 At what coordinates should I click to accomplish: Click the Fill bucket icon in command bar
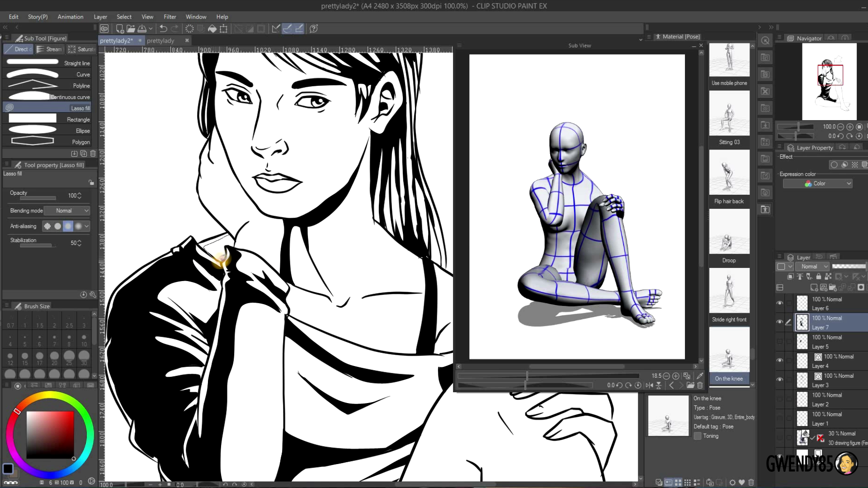pyautogui.click(x=212, y=29)
